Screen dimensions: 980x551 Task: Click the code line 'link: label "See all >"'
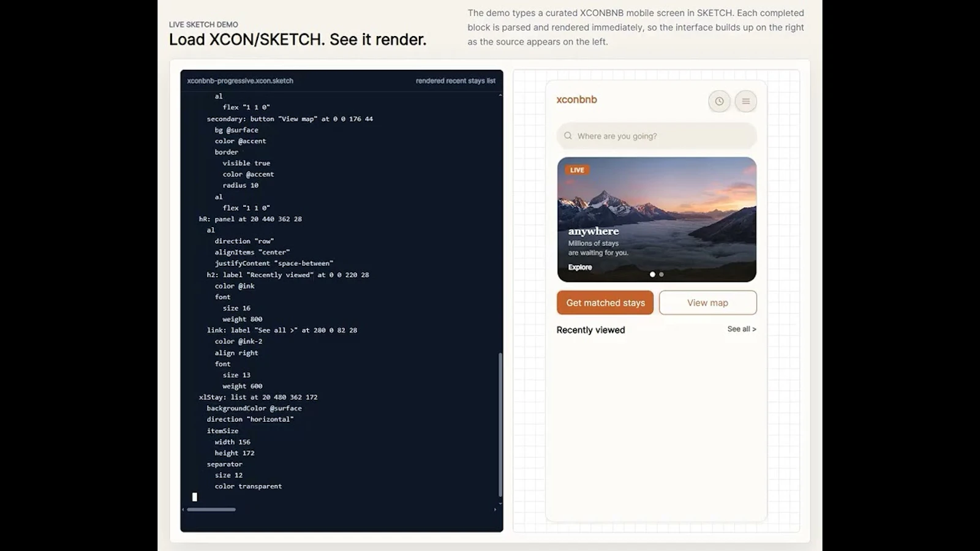pos(282,330)
